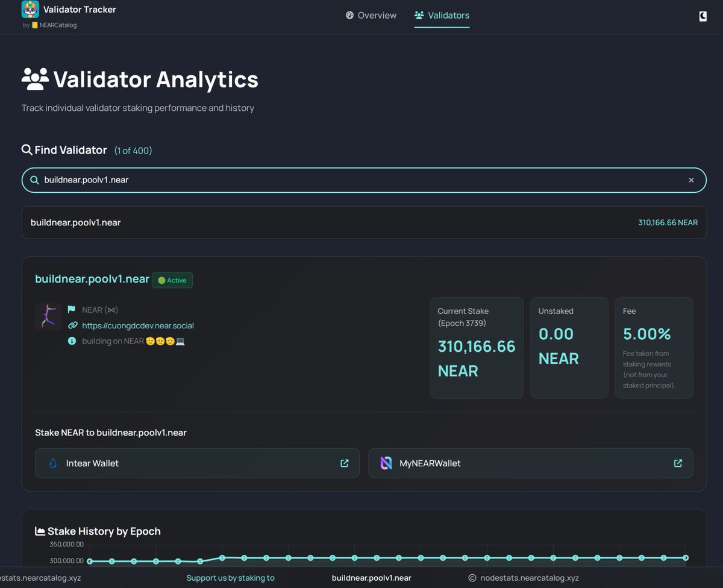Click the Unstaked 0.00 NEAR card

569,348
